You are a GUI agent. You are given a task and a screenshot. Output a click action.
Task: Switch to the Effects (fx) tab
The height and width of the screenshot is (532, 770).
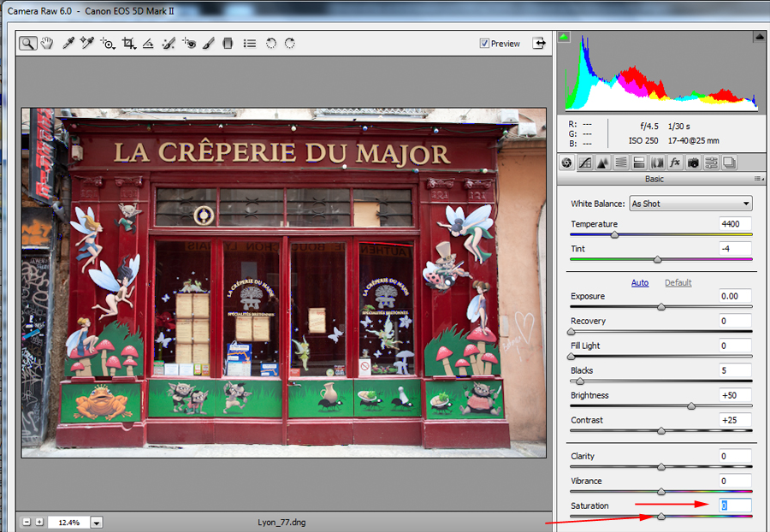pyautogui.click(x=675, y=163)
